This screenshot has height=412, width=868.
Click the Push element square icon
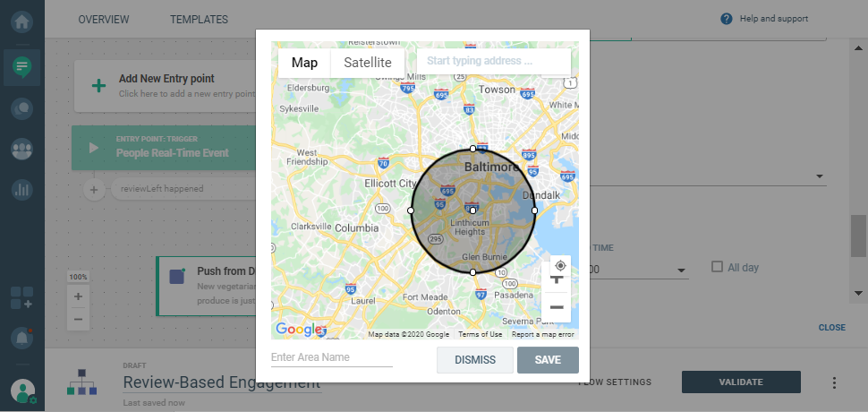pos(177,277)
